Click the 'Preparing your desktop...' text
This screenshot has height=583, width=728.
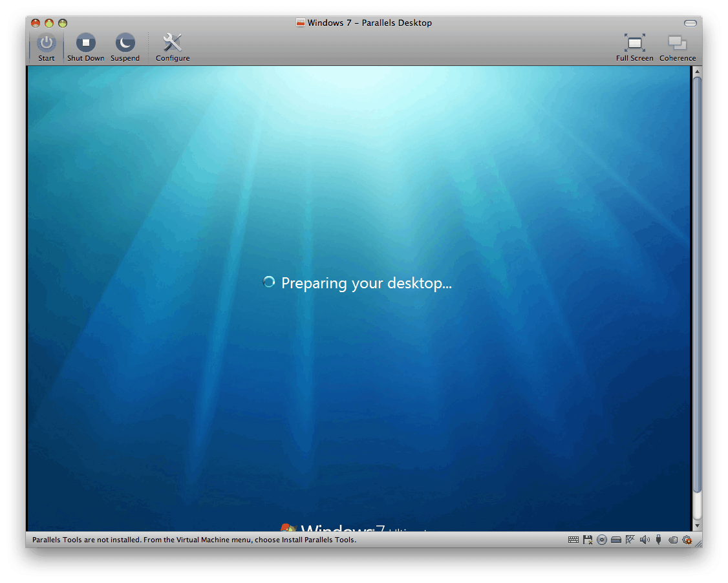tap(367, 283)
